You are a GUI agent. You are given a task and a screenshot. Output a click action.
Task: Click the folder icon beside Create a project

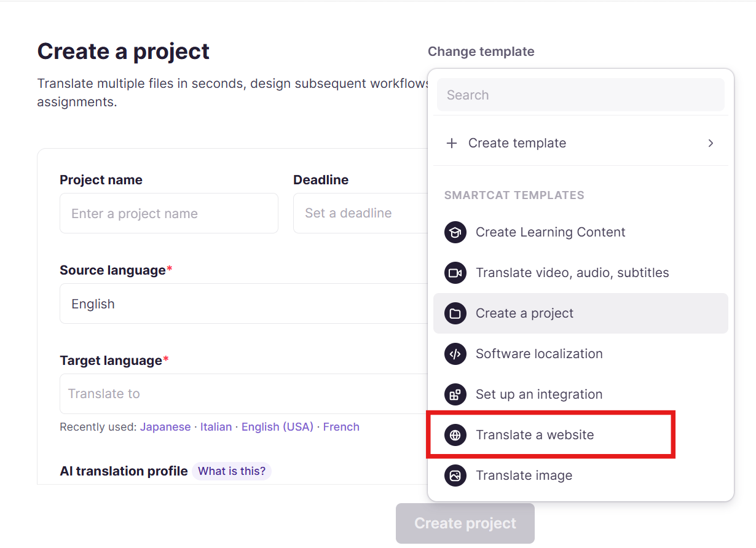[455, 313]
